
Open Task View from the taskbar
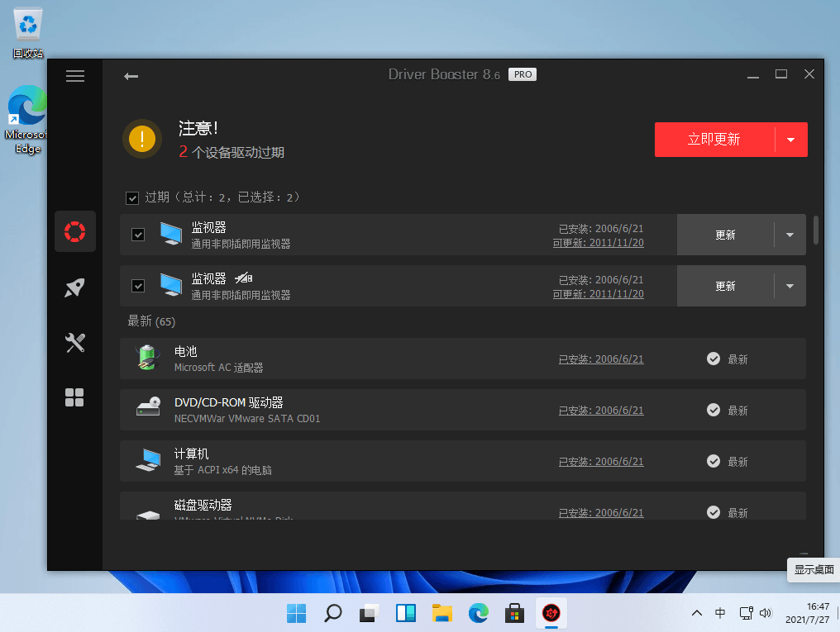tap(369, 613)
